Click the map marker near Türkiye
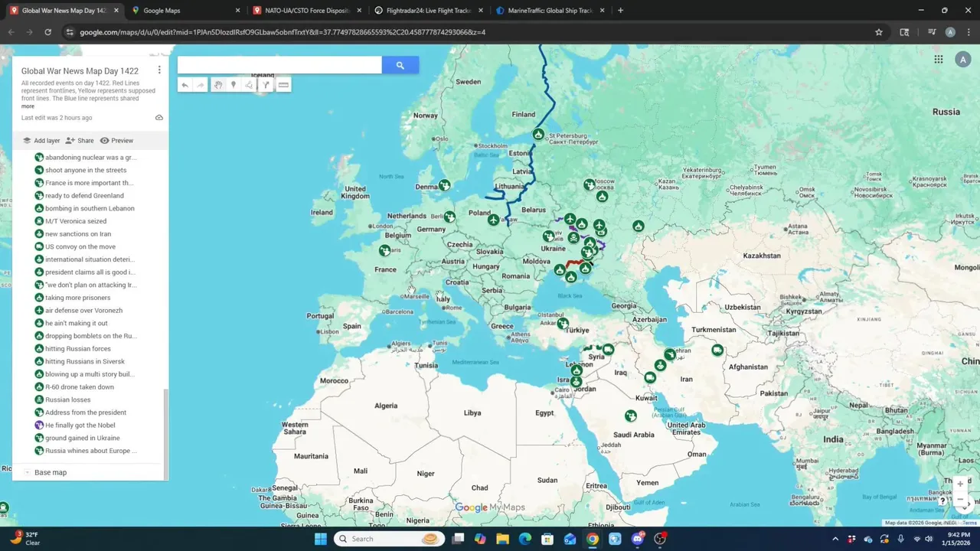 (x=563, y=324)
